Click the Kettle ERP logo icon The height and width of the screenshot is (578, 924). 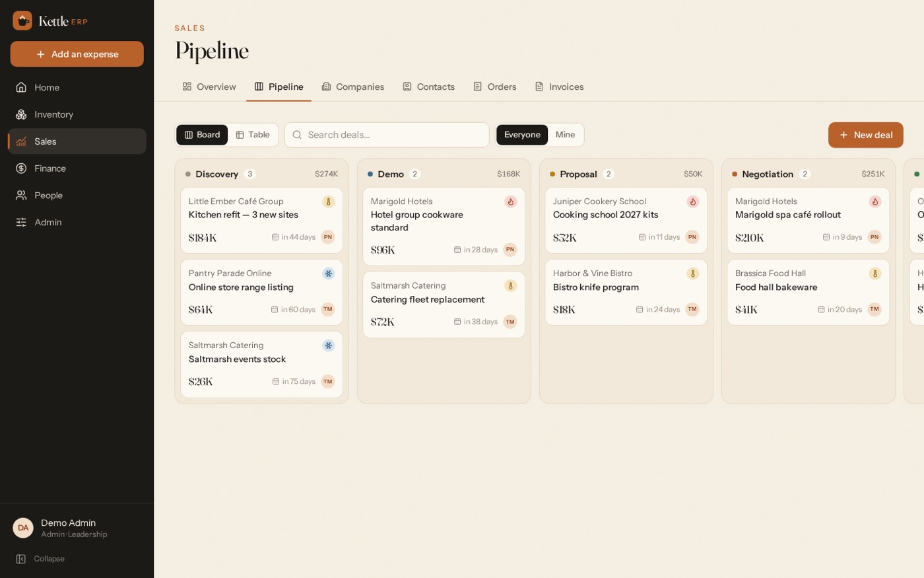click(22, 20)
